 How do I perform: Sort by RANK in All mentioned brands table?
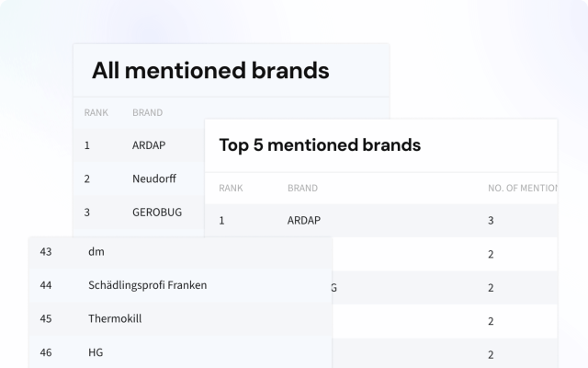pyautogui.click(x=96, y=113)
